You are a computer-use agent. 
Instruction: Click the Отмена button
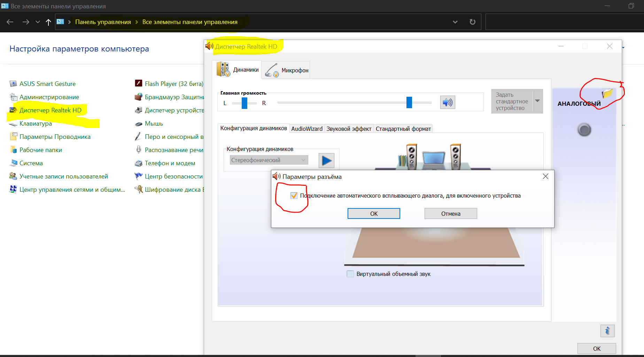coord(451,214)
